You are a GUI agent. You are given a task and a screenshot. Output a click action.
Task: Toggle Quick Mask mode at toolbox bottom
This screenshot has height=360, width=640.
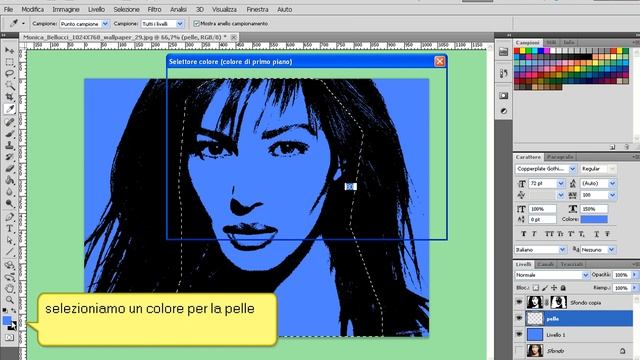click(9, 338)
